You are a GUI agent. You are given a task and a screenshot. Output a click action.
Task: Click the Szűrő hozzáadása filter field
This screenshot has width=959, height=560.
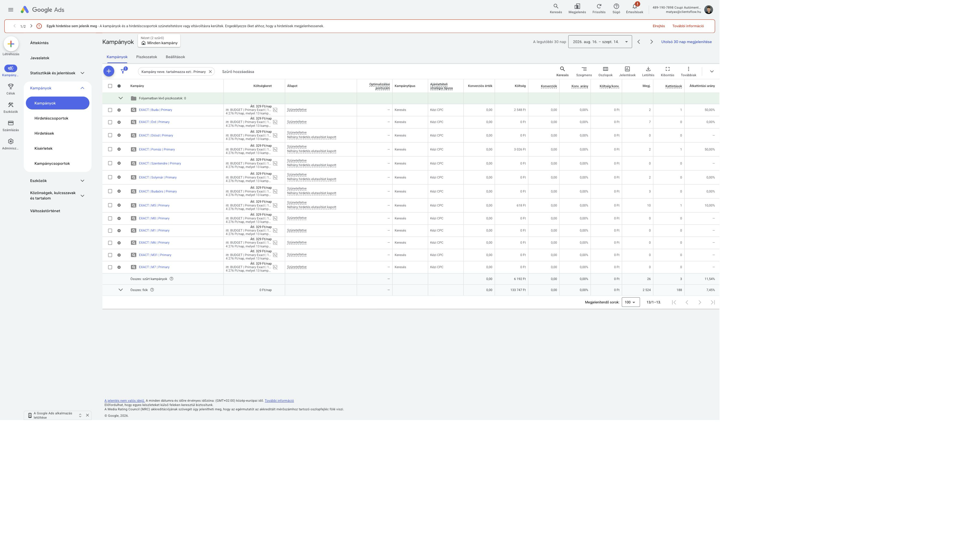click(x=238, y=72)
